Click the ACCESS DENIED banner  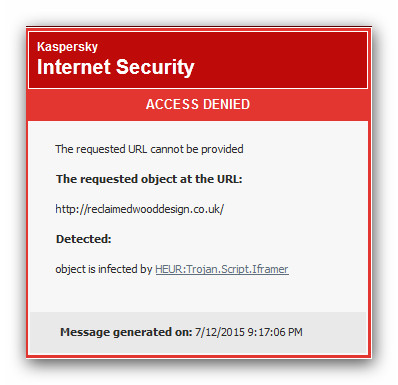click(x=198, y=104)
